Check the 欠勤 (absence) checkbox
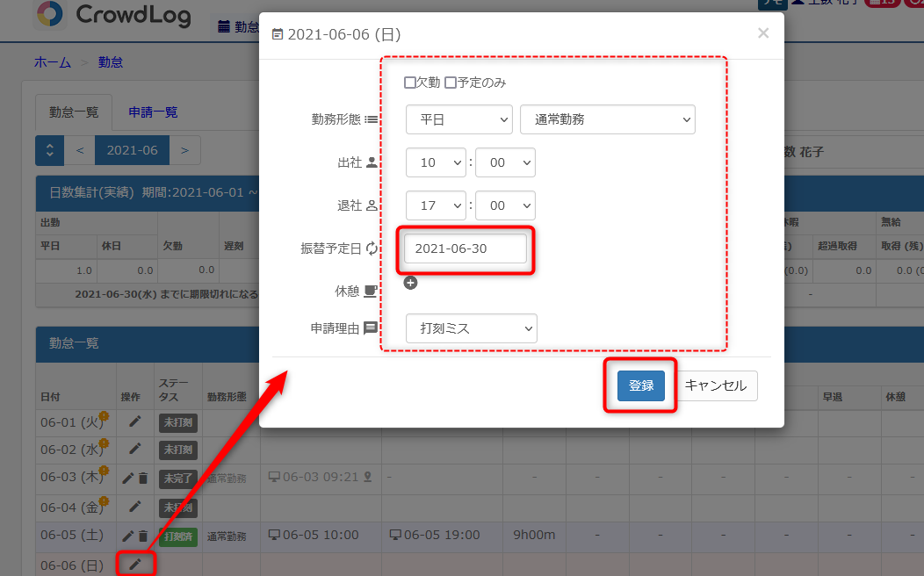Image resolution: width=924 pixels, height=576 pixels. 410,83
